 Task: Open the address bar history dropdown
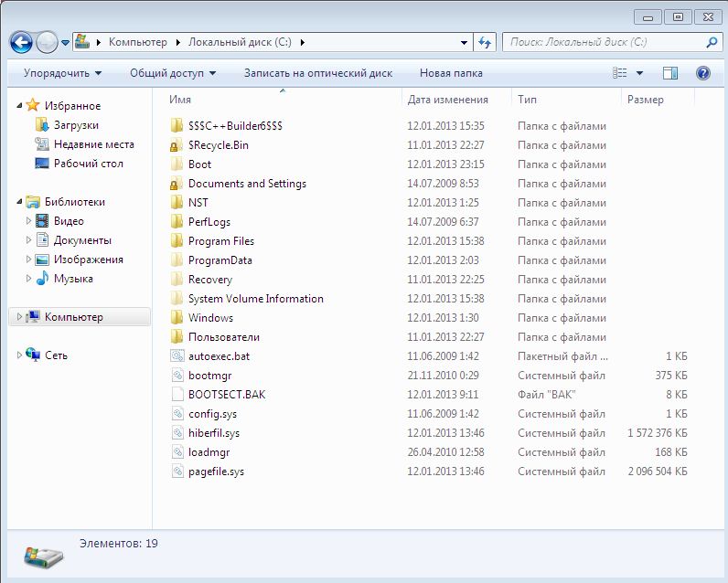[x=464, y=43]
